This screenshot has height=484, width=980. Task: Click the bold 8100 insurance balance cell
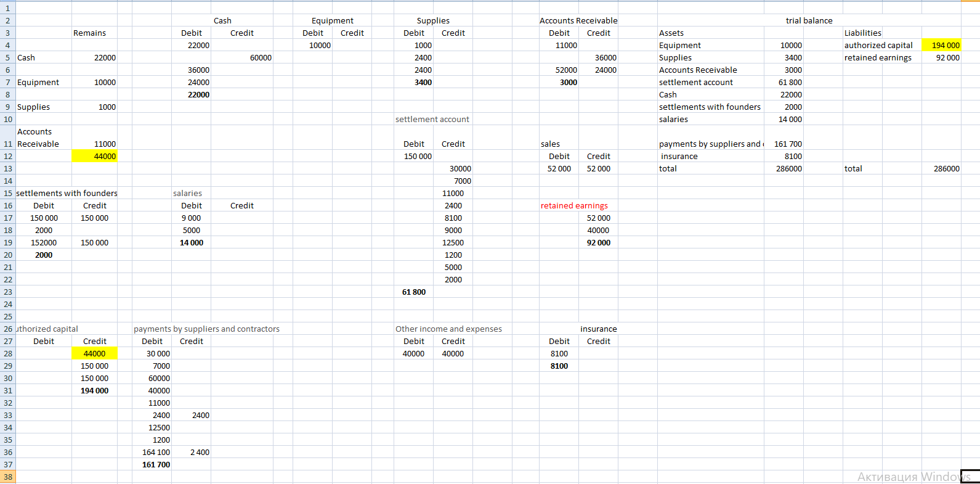559,366
